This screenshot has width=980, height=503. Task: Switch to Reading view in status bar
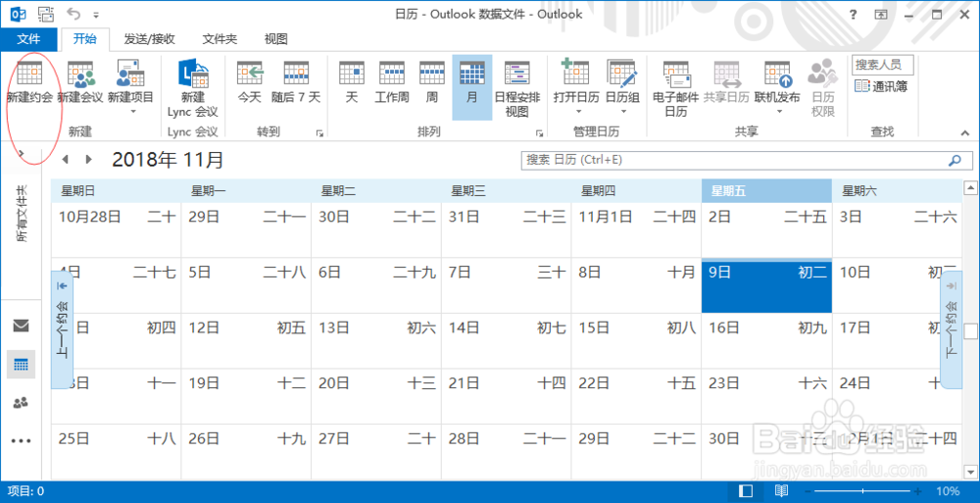coord(781,491)
